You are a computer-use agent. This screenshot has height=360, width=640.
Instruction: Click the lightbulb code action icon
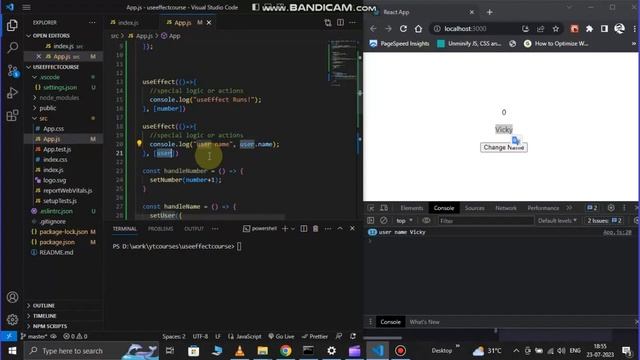pyautogui.click(x=139, y=143)
